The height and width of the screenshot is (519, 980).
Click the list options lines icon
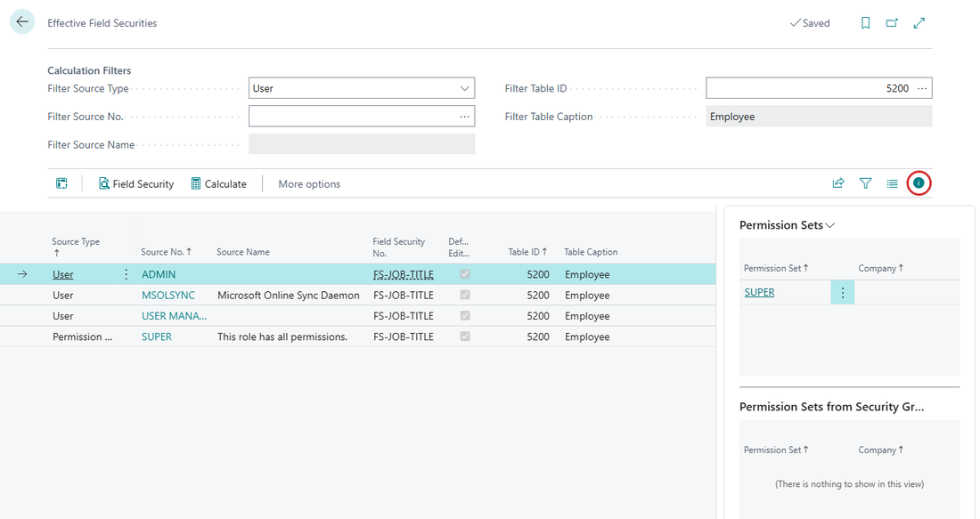click(892, 183)
